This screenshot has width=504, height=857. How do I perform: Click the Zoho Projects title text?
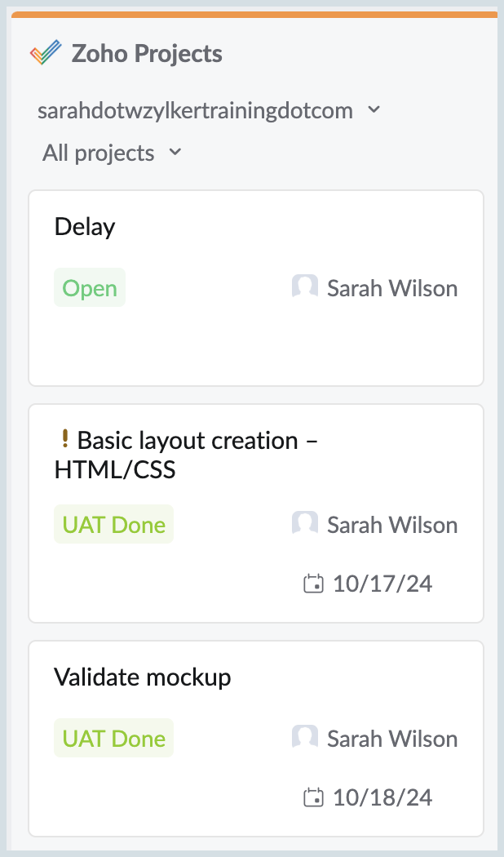pyautogui.click(x=147, y=54)
